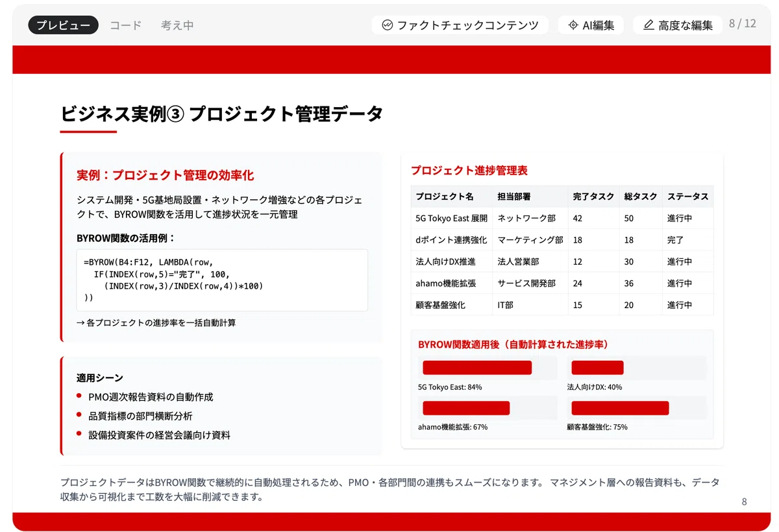Click the completed tasks value 42
The width and height of the screenshot is (779, 532).
tap(593, 219)
